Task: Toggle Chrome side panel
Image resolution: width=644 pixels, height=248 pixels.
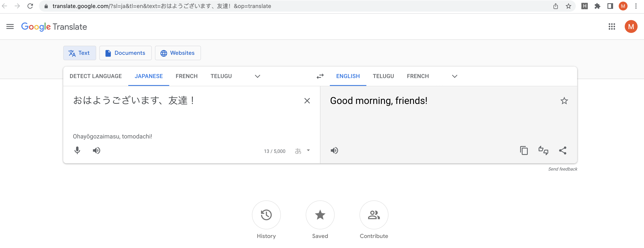Action: point(610,6)
